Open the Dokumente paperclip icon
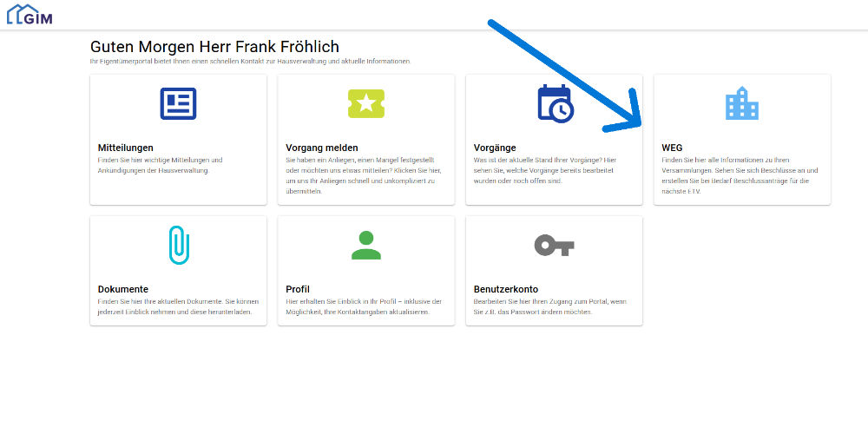This screenshot has width=868, height=434. (179, 245)
